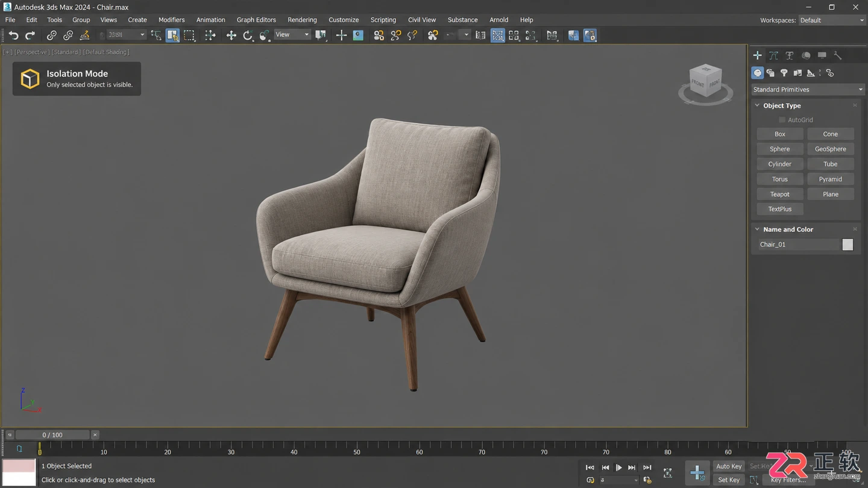Open the Modify panel tab icon
Screen dimensions: 868x488
tap(773, 55)
